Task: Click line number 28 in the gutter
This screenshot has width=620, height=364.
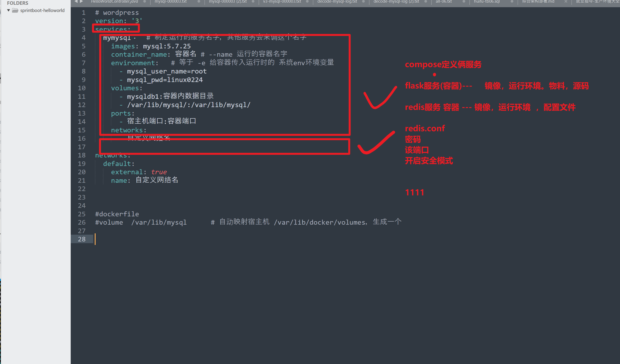Action: tap(82, 239)
